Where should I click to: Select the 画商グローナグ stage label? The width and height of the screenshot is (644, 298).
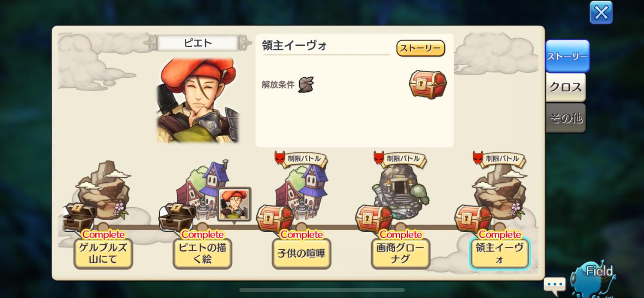pos(401,254)
